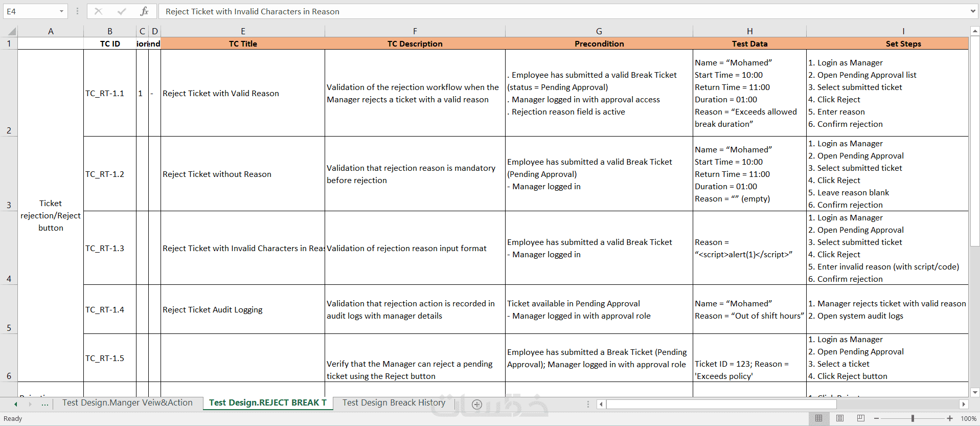Click the vertical scrollbar thumb
The width and height of the screenshot is (980, 426).
pyautogui.click(x=975, y=140)
